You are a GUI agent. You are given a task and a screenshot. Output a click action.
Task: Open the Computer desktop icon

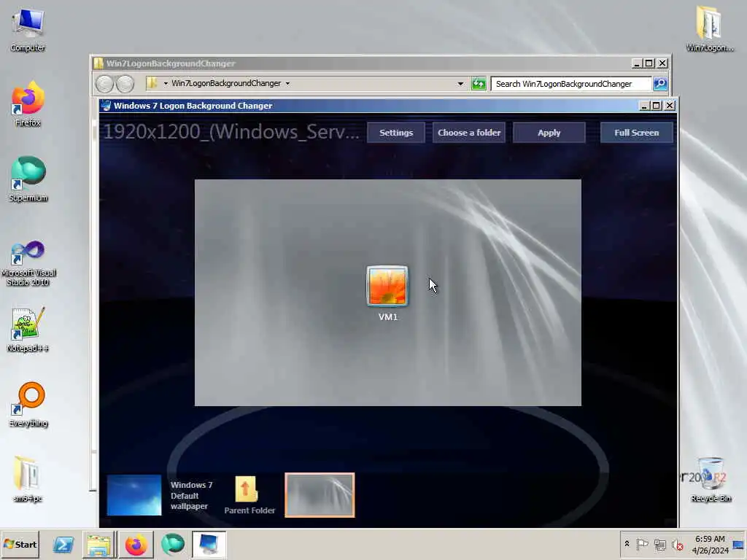coord(28,29)
